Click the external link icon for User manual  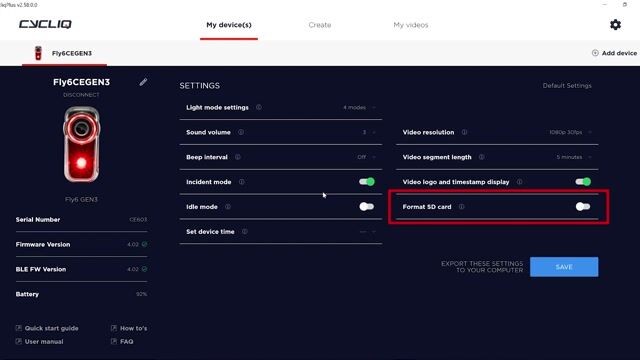coord(18,342)
